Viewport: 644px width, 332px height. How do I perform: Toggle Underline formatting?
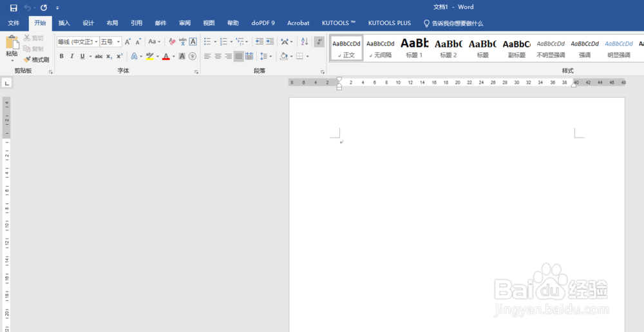pos(82,56)
